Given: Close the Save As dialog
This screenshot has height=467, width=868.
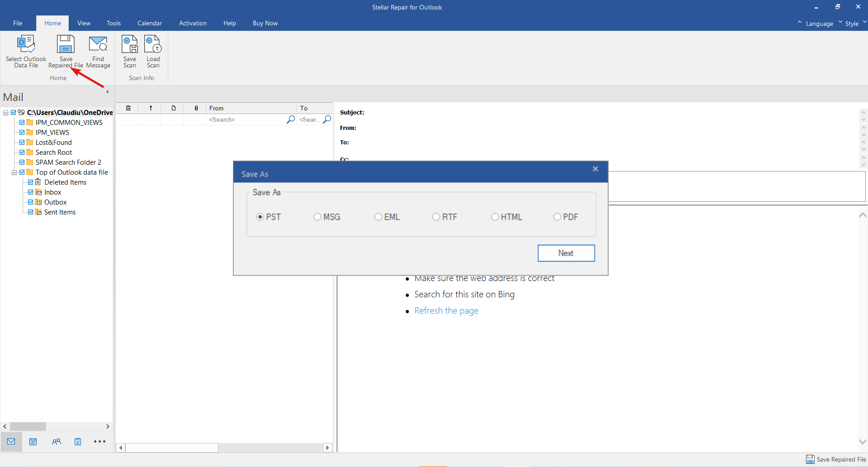Looking at the screenshot, I should pos(595,169).
